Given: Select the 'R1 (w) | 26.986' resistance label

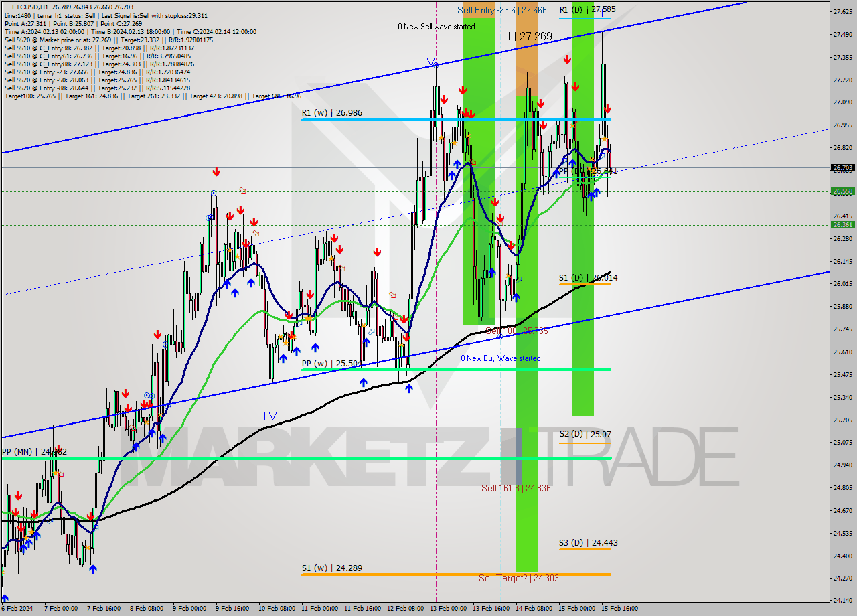Looking at the screenshot, I should pos(332,112).
